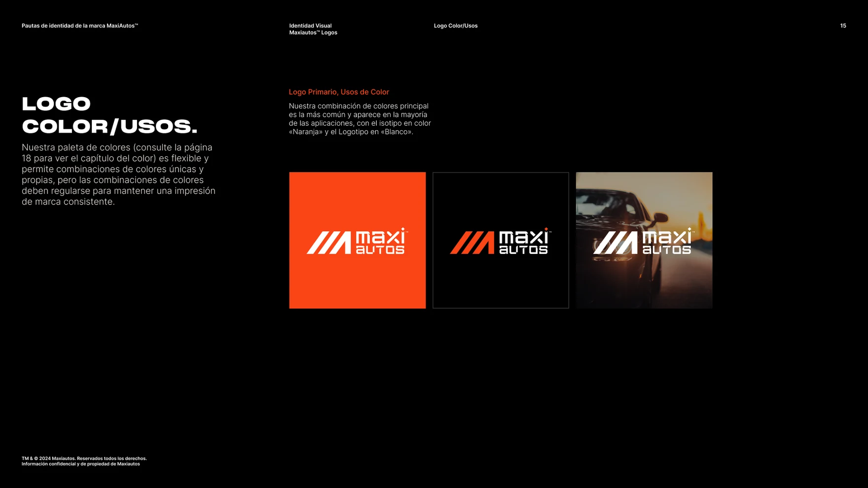
Task: Click the 'maxi autos' wordmark on the black tile
Action: (525, 241)
